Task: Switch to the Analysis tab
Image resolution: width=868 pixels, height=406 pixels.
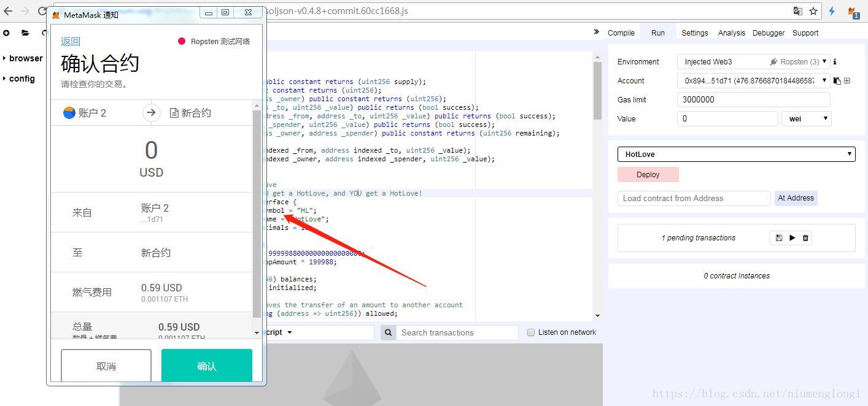Action: [x=732, y=33]
